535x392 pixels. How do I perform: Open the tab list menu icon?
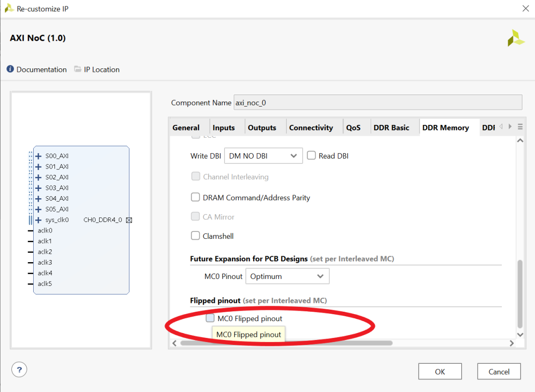pos(520,127)
